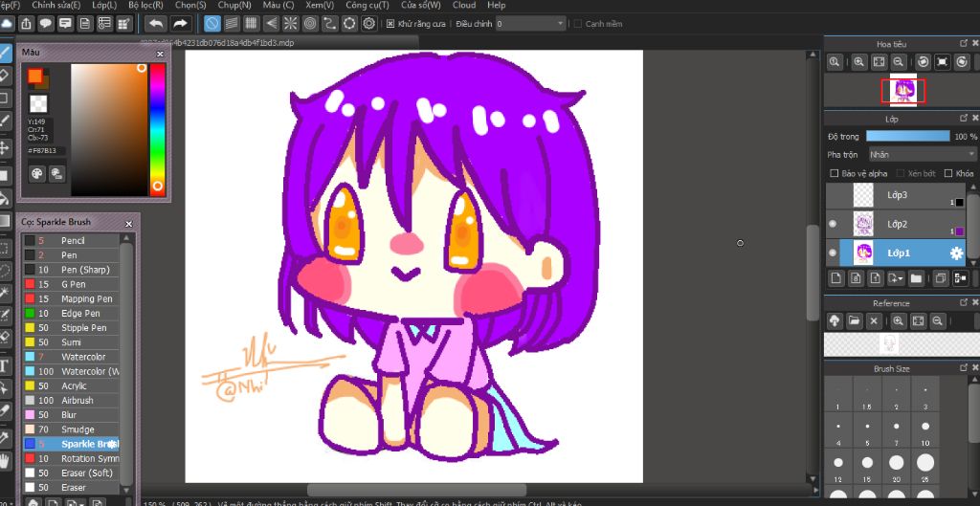
Task: Select the Airbrush brush
Action: point(71,401)
